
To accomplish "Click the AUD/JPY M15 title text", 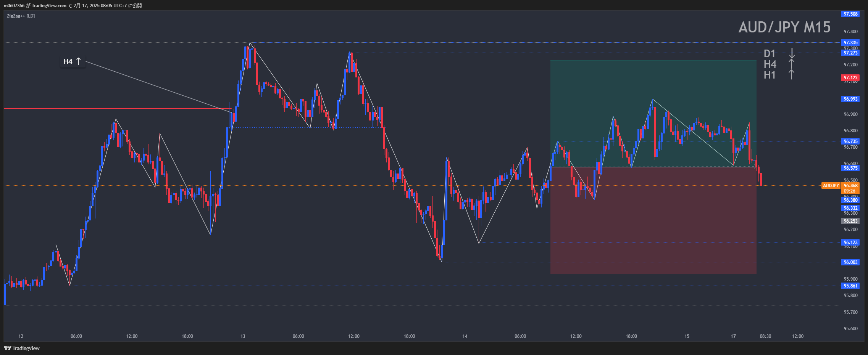I will 784,27.
